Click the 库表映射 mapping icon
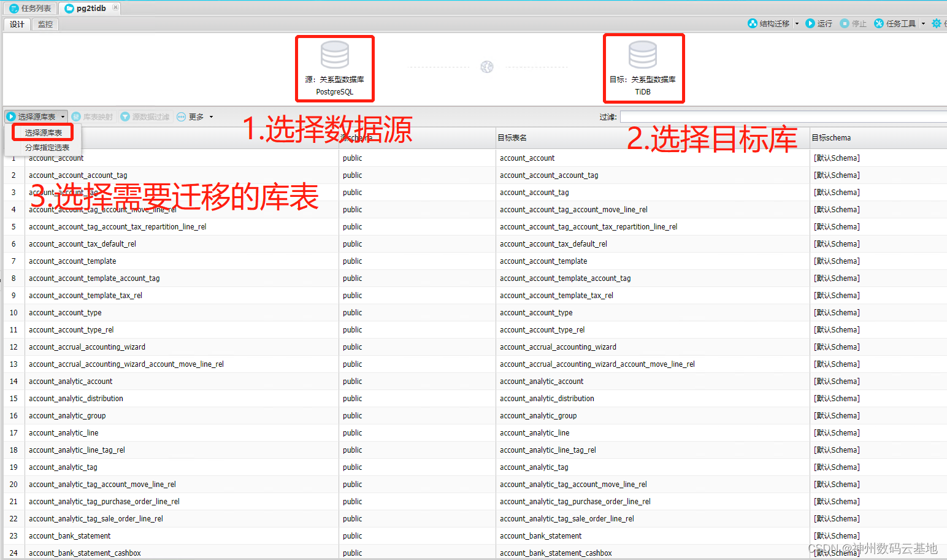The height and width of the screenshot is (560, 947). (x=76, y=117)
